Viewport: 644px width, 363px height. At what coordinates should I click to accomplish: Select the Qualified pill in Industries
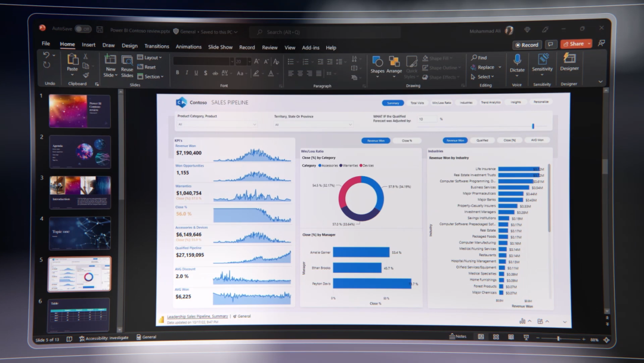tap(482, 140)
